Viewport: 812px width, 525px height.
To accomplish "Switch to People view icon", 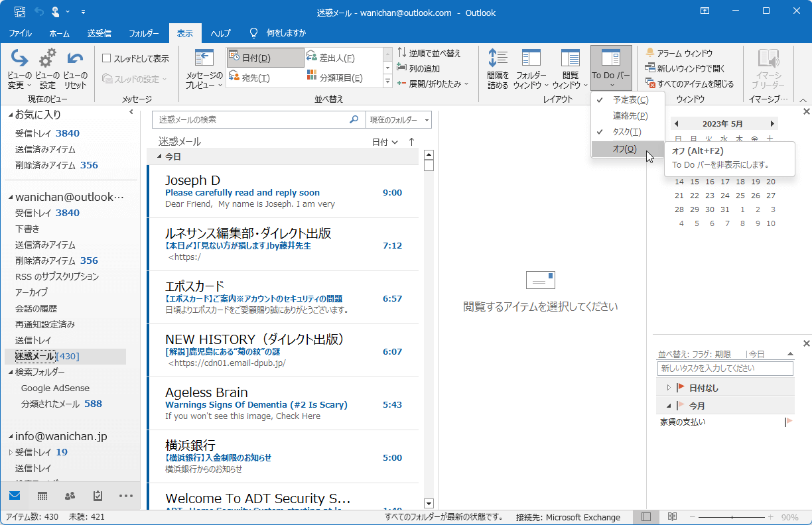I will [70, 496].
